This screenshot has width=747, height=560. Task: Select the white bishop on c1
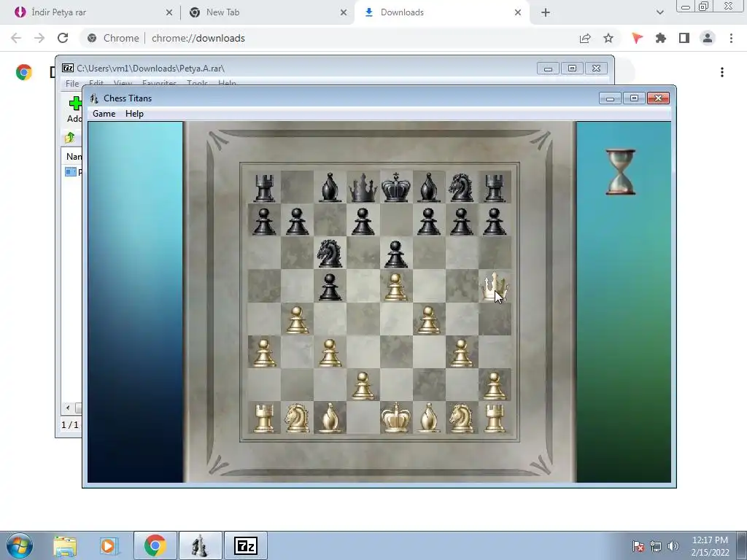pyautogui.click(x=330, y=418)
